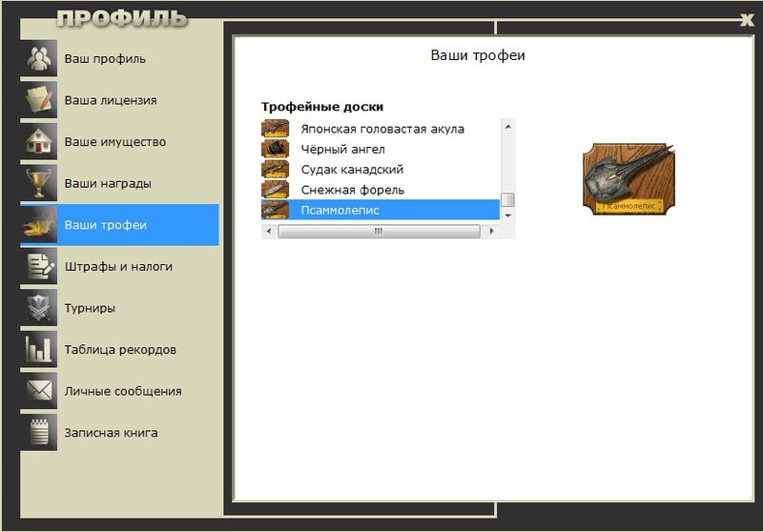This screenshot has height=532, width=763.
Task: Click the Штрафы и налоги document icon
Action: point(39,266)
